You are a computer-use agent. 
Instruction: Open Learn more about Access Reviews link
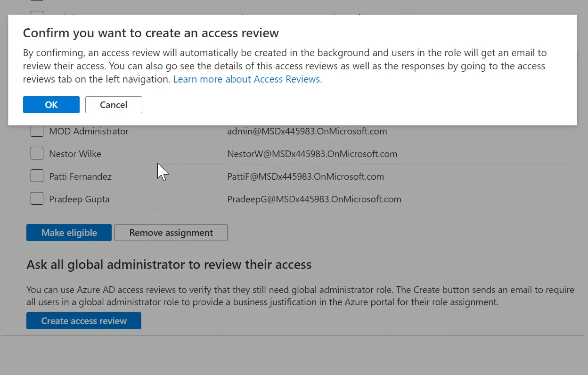247,79
